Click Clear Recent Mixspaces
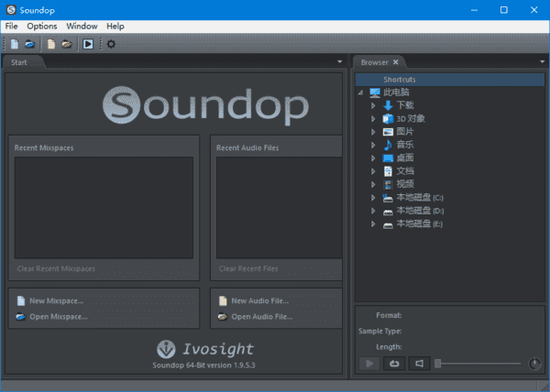 56,268
